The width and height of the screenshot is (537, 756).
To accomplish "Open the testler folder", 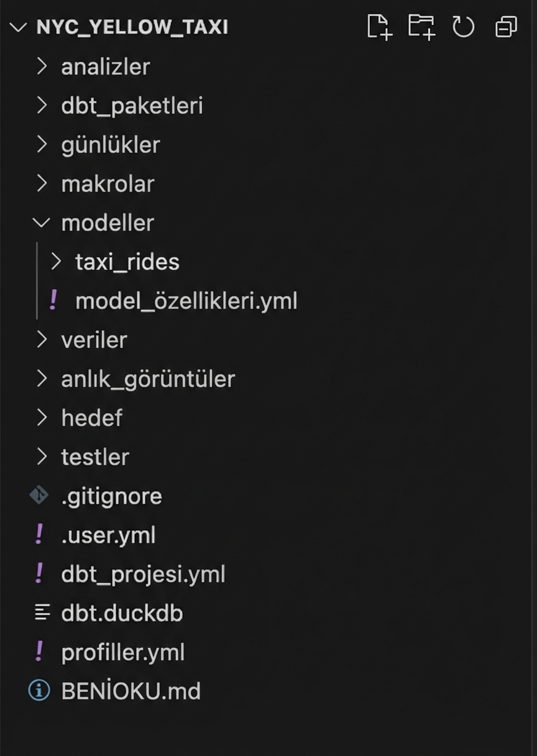I will pos(95,457).
